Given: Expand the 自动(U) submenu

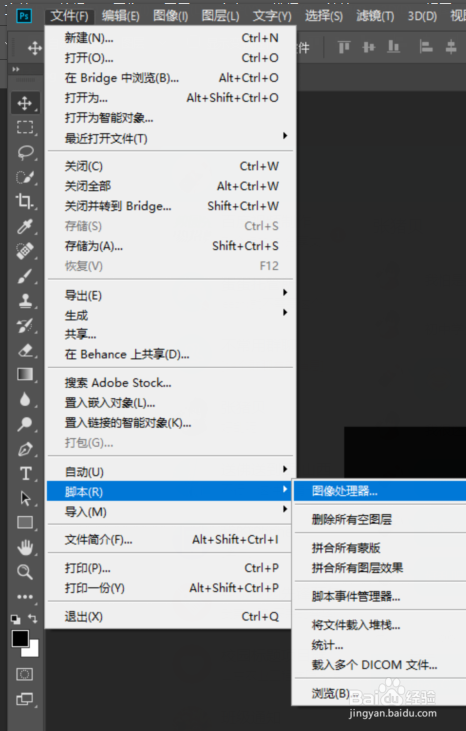Looking at the screenshot, I should pyautogui.click(x=170, y=472).
